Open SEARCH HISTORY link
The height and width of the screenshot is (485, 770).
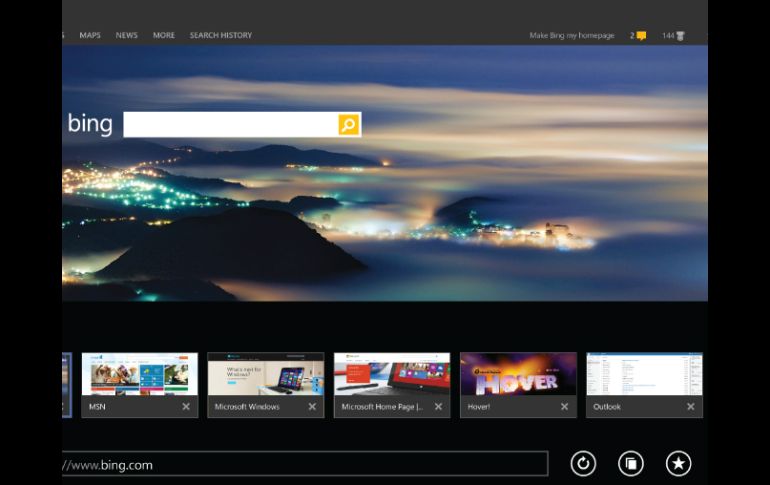tap(221, 36)
